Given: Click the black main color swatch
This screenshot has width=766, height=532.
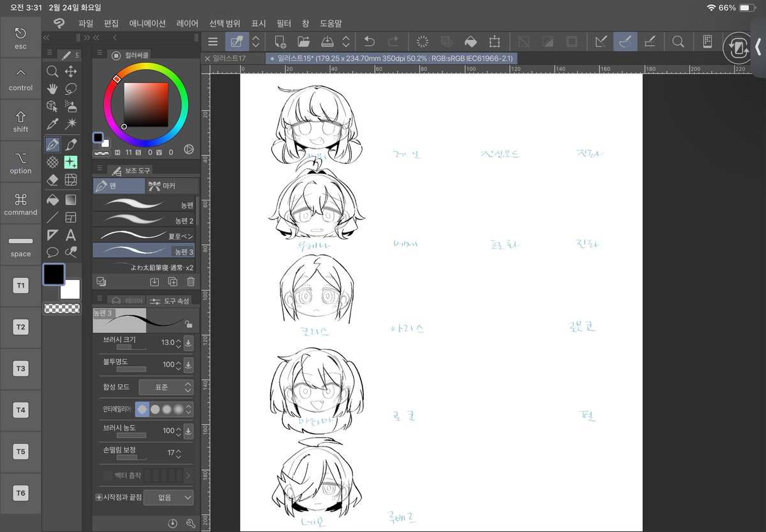Looking at the screenshot, I should pyautogui.click(x=54, y=274).
